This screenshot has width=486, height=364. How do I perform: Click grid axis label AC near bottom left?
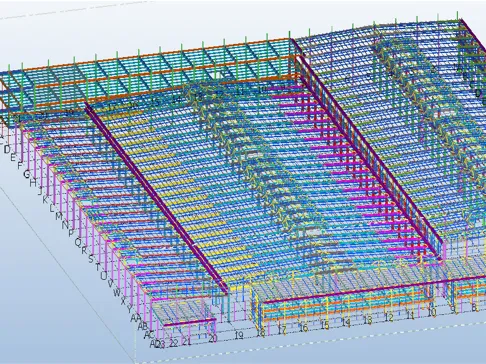tap(149, 335)
